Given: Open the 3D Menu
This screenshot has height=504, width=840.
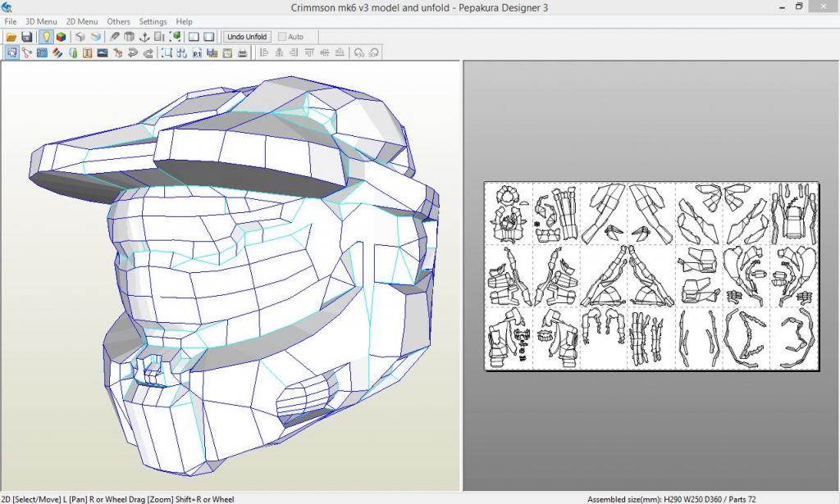Looking at the screenshot, I should 41,21.
